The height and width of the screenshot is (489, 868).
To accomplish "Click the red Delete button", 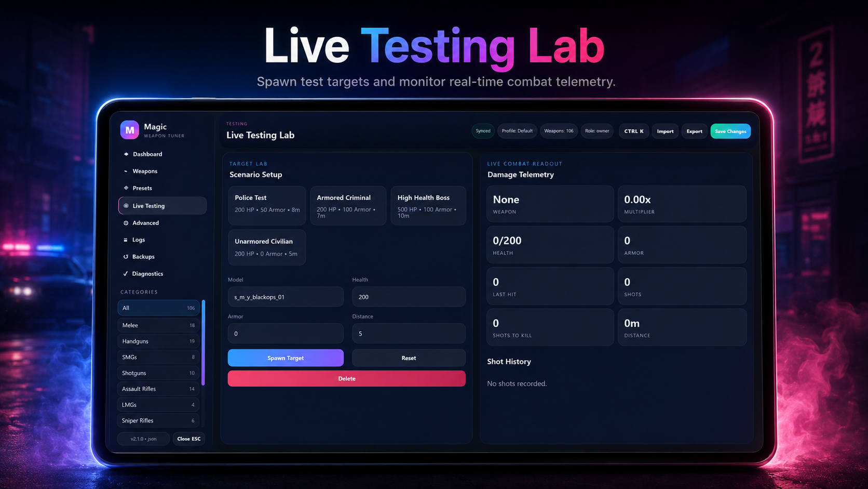I will pyautogui.click(x=347, y=379).
